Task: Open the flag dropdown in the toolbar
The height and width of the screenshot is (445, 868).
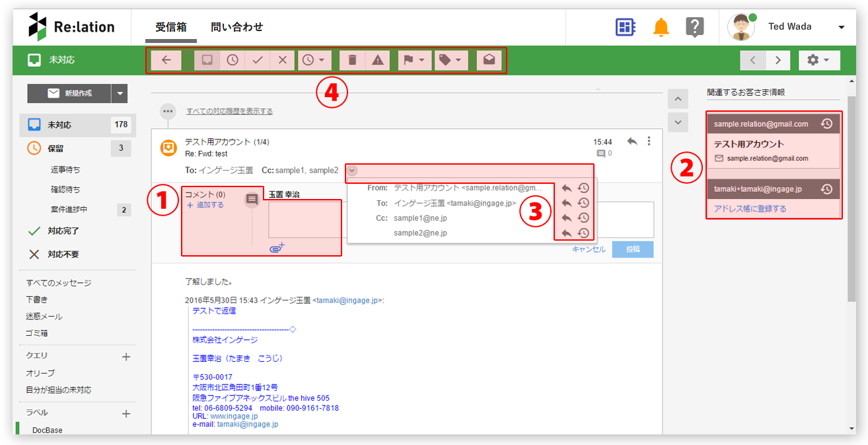Action: [415, 60]
